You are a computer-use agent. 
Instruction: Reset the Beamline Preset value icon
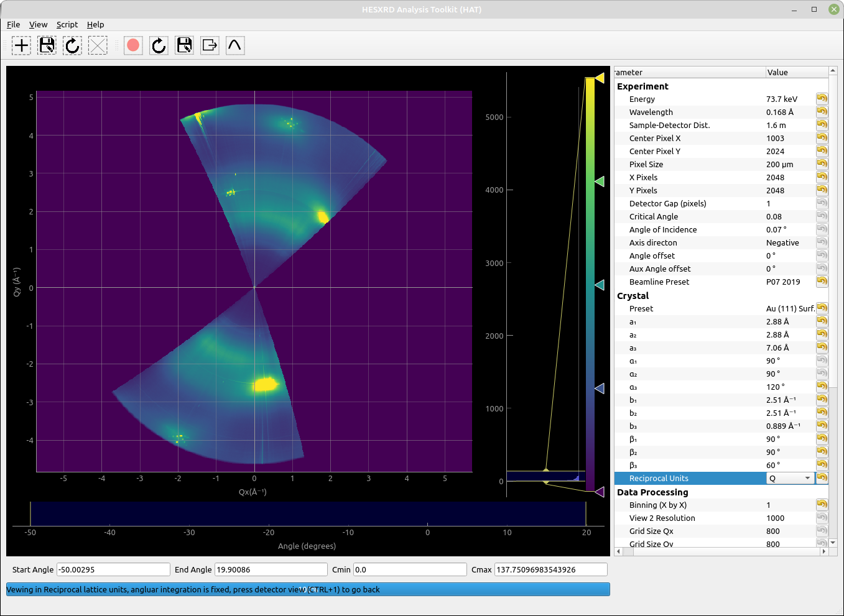tap(822, 282)
